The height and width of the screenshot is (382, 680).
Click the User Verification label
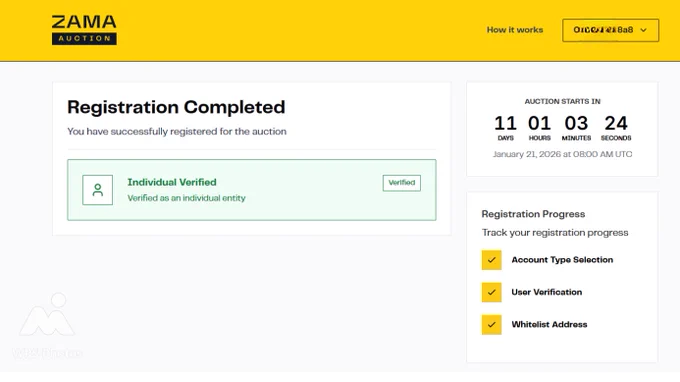546,292
